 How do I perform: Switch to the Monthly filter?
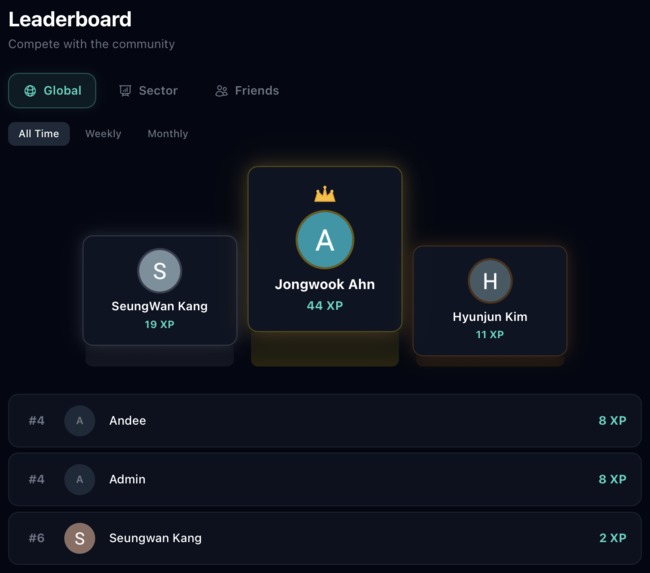(168, 134)
